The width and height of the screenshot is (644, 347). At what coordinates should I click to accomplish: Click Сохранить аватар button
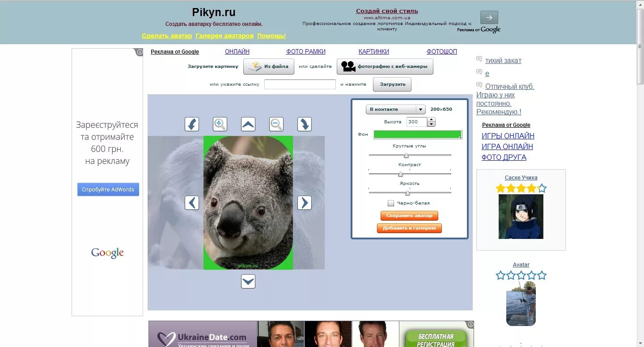pyautogui.click(x=409, y=216)
